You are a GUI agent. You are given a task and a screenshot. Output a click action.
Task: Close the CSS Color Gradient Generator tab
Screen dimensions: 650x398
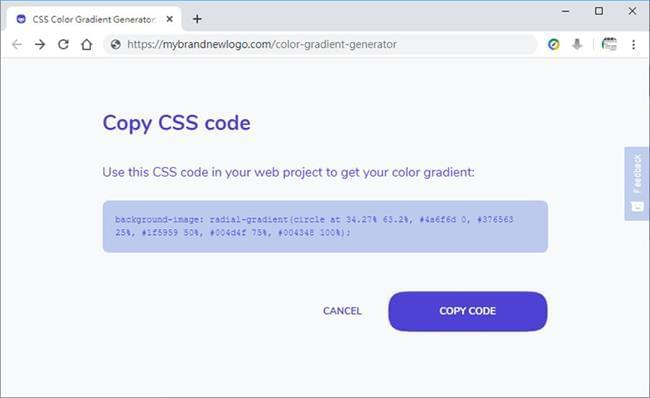coord(170,19)
